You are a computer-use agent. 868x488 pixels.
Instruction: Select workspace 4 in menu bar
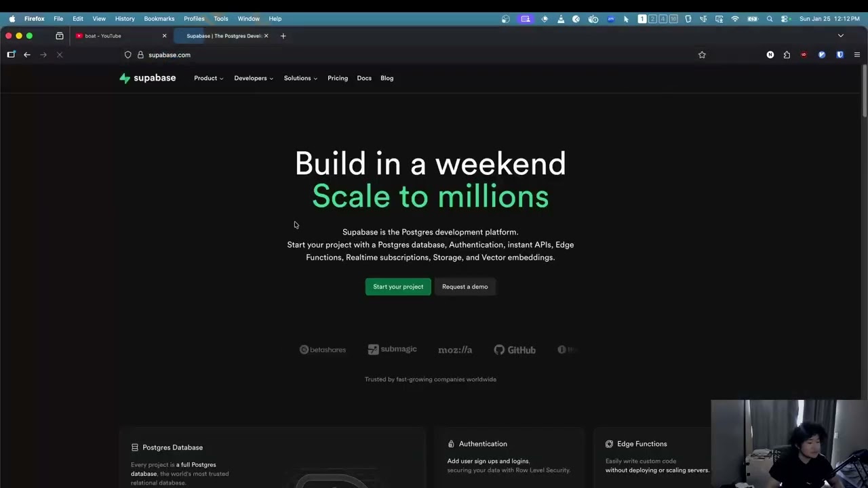[663, 19]
